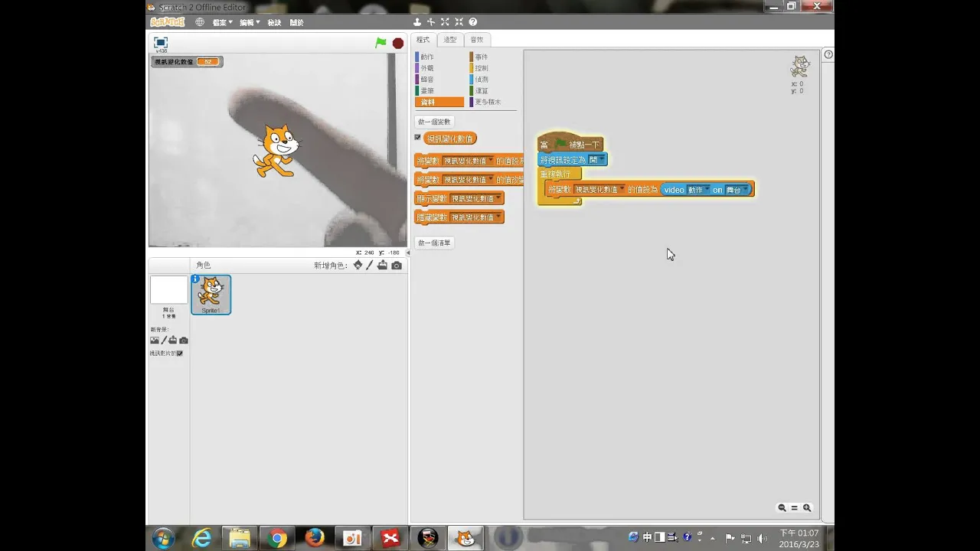980x551 pixels.
Task: Click the green flag to start
Action: click(x=381, y=43)
